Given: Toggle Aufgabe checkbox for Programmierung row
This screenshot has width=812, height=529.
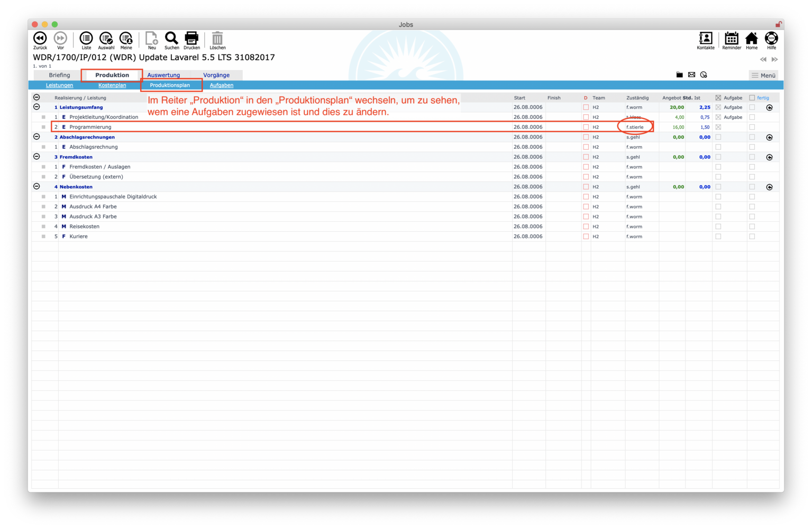Looking at the screenshot, I should click(x=718, y=127).
